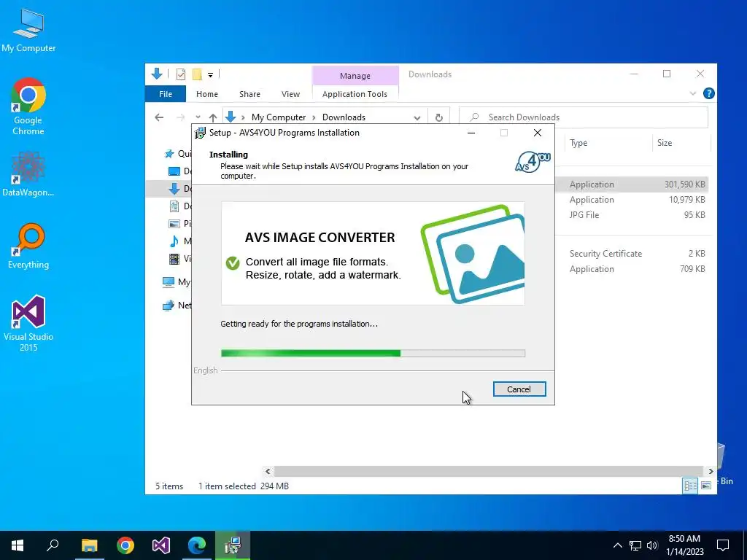Select the JPG File row
This screenshot has width=747, height=560.
click(x=632, y=215)
